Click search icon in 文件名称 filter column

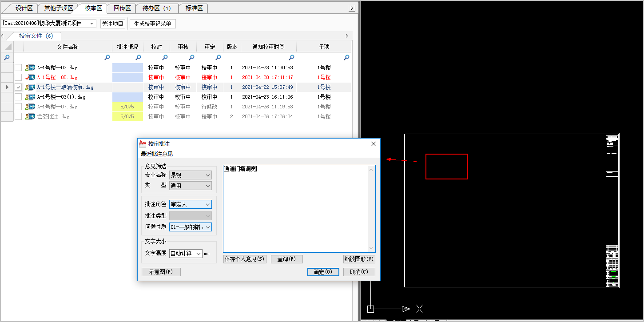click(107, 58)
